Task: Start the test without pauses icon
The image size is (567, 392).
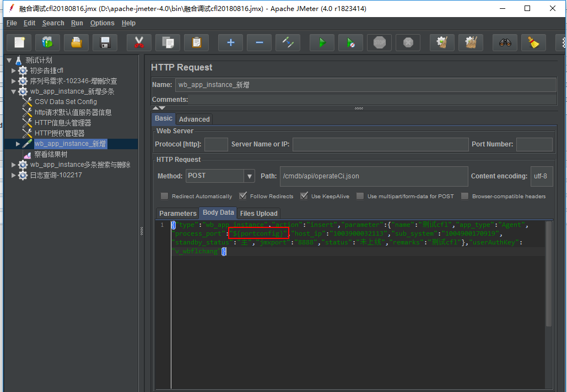Action: (x=351, y=42)
